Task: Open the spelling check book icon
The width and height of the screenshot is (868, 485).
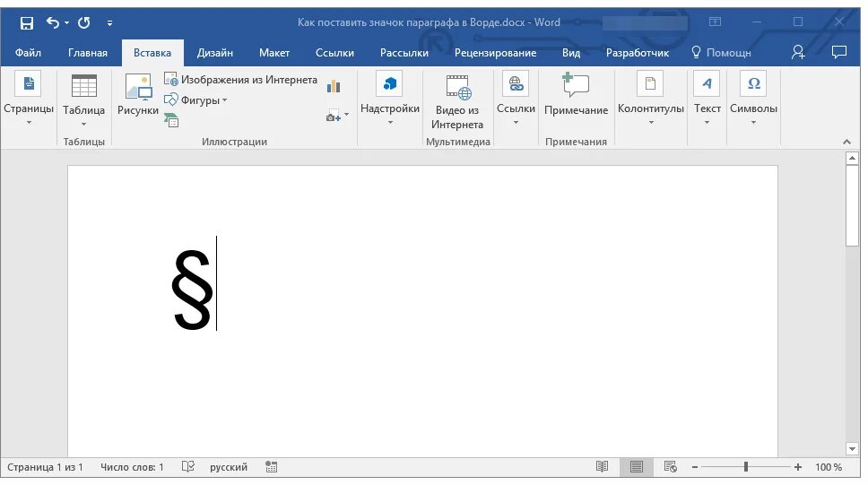Action: point(187,467)
